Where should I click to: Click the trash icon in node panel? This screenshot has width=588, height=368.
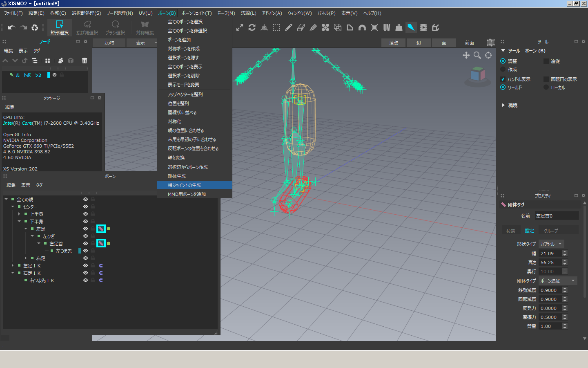[85, 61]
